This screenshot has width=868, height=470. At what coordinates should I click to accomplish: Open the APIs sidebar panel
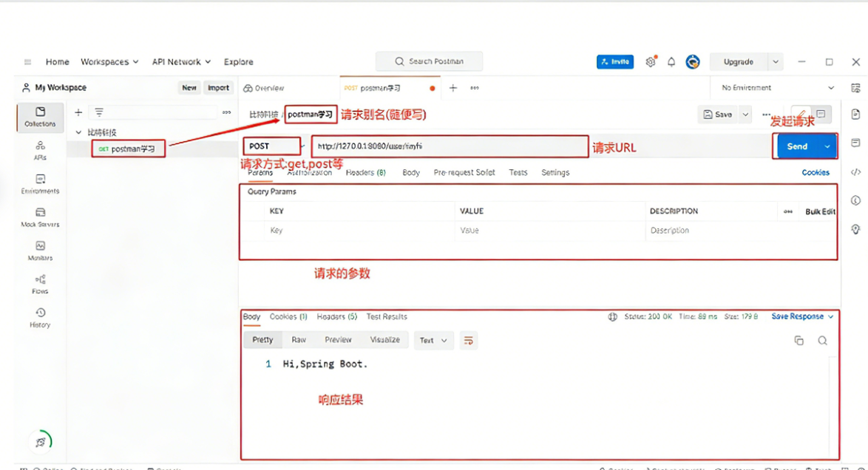[40, 151]
